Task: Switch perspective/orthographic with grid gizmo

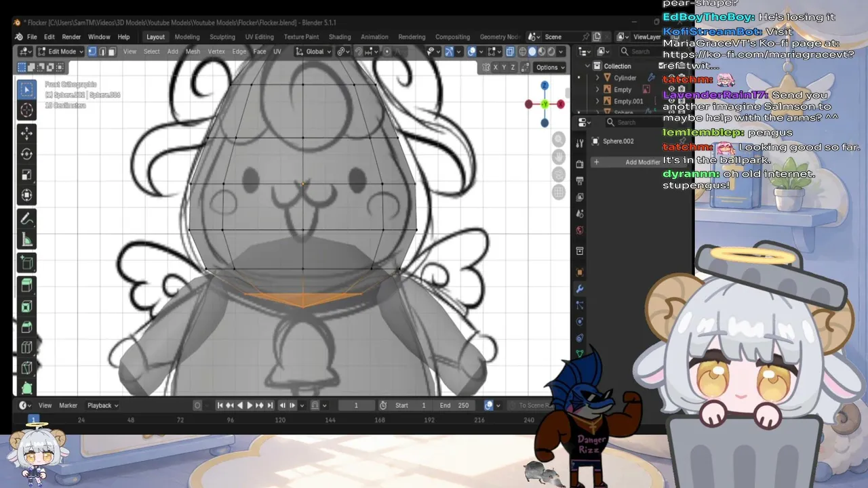Action: 559,192
